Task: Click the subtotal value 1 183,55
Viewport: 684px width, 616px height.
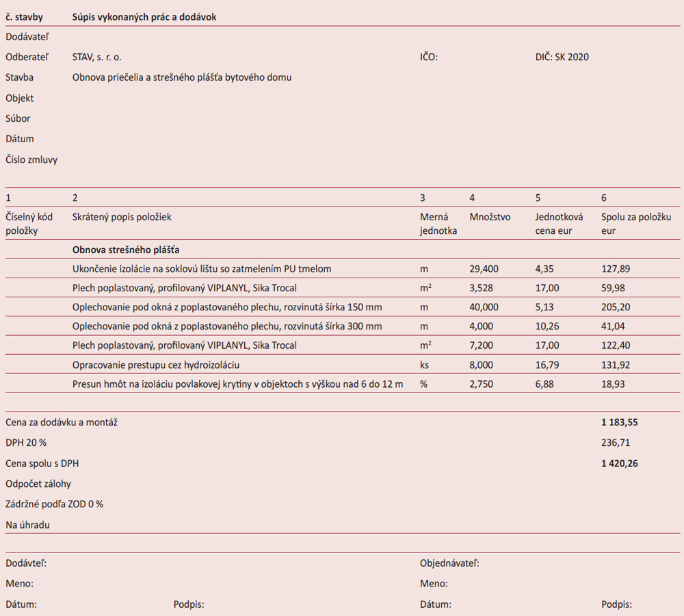Action: click(x=619, y=423)
